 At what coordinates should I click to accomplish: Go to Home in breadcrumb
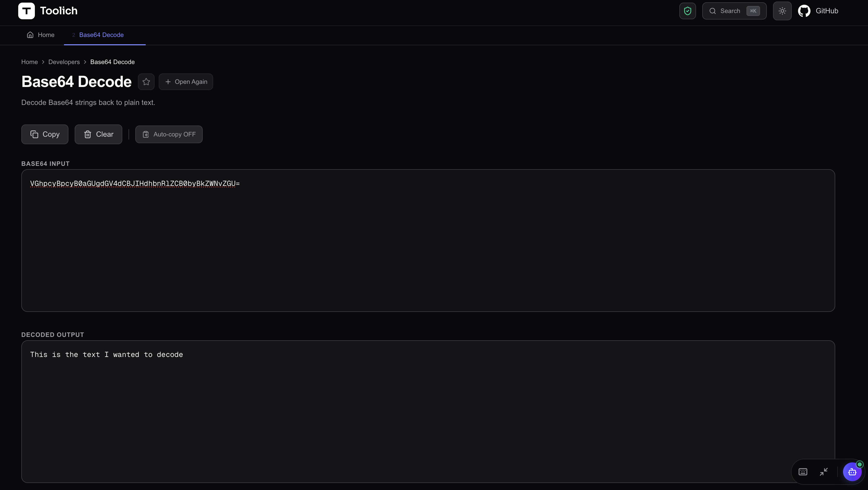(x=29, y=62)
